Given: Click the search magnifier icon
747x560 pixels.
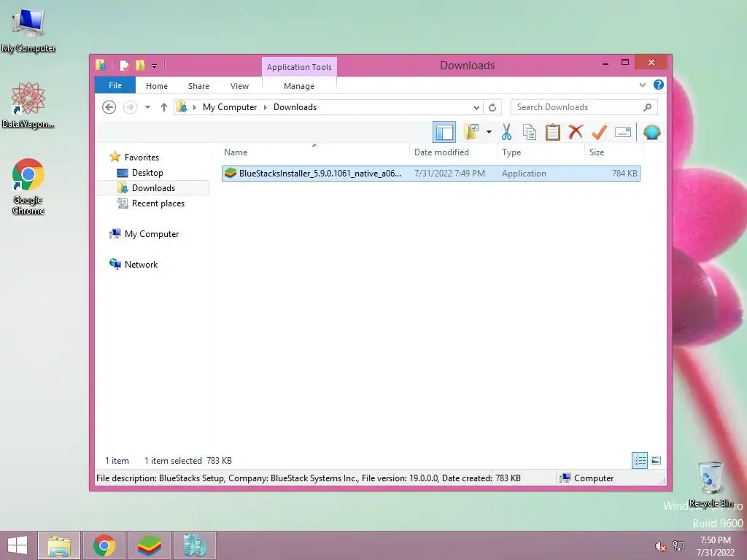Looking at the screenshot, I should pos(647,107).
